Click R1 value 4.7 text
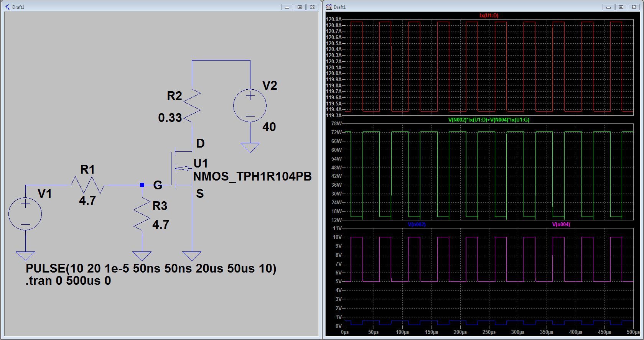 87,200
